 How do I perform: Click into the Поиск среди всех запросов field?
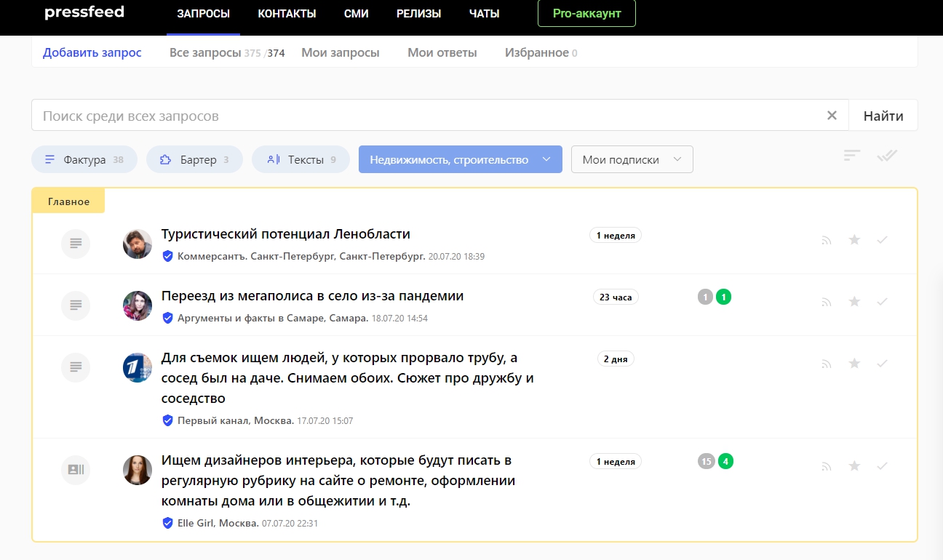tap(429, 116)
